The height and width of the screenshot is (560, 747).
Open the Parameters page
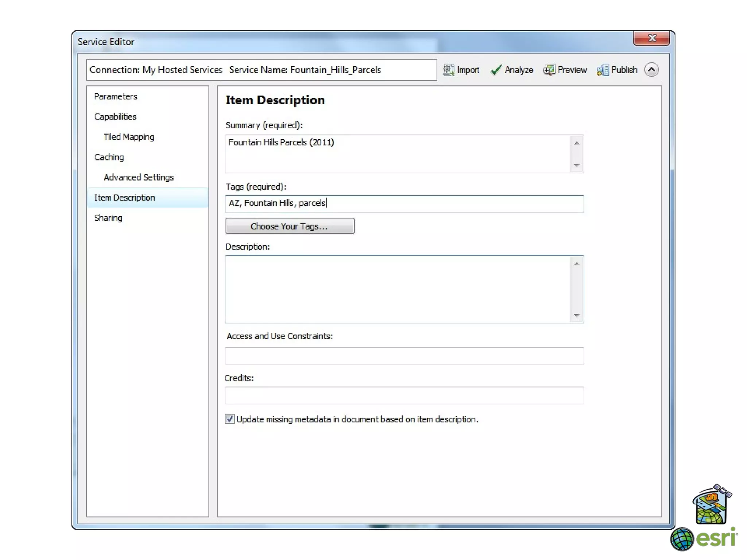click(116, 96)
